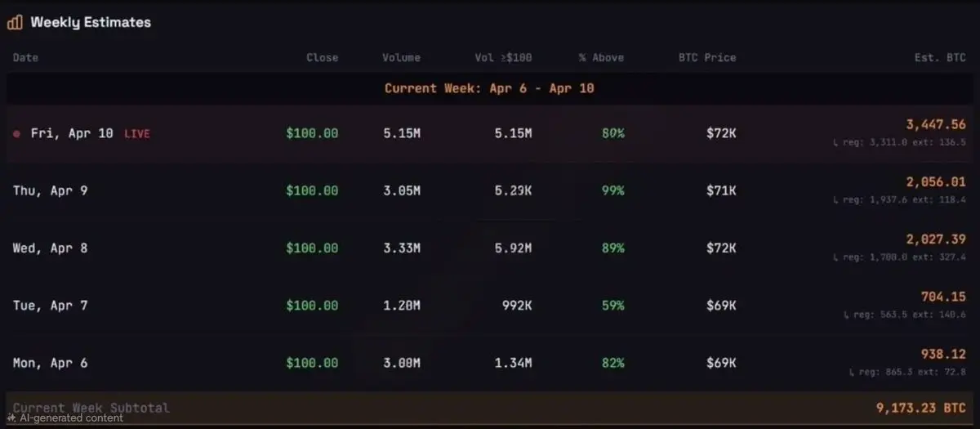This screenshot has height=429, width=980.
Task: Click the red live dot on Fri, Apr 10
Action: click(16, 133)
